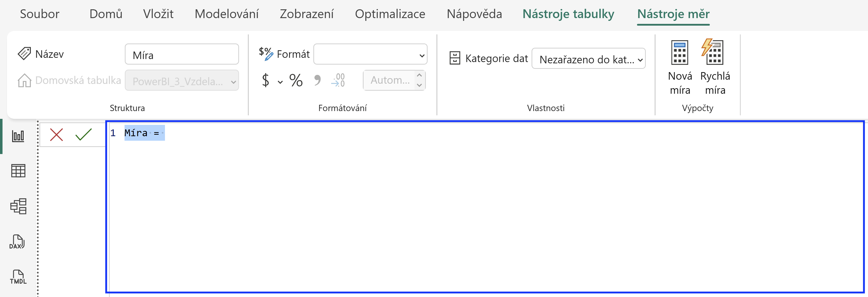Image resolution: width=868 pixels, height=297 pixels.
Task: Open TMDL view in the sidebar
Action: [18, 277]
